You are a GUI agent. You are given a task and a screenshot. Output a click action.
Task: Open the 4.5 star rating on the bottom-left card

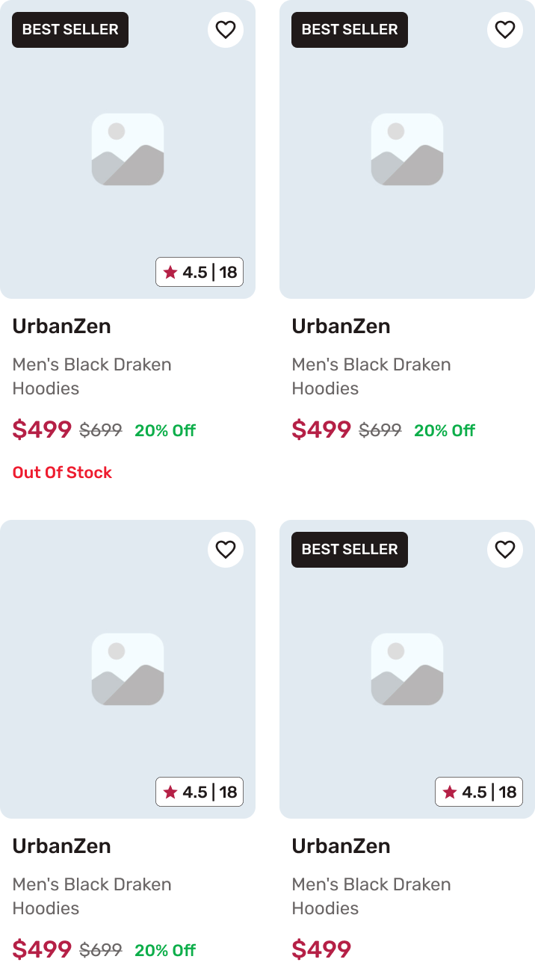tap(200, 792)
